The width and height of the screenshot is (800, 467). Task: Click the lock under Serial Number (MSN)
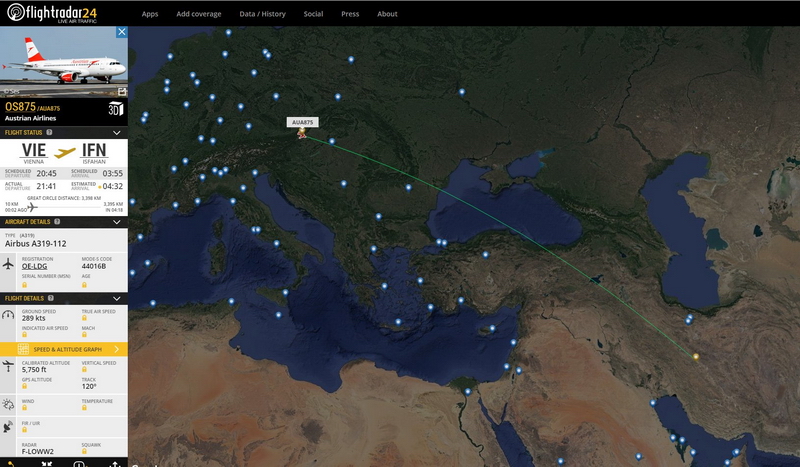coord(24,285)
